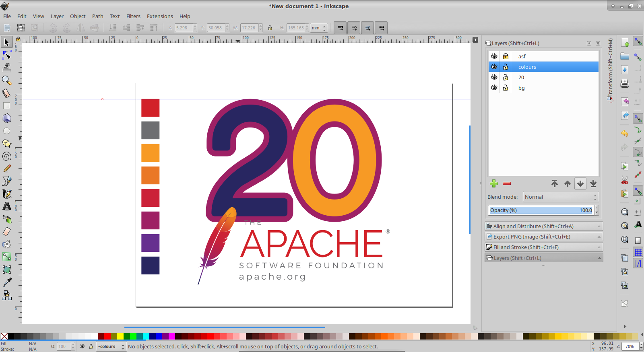Select the Color Dropper tool
The width and height of the screenshot is (644, 352).
click(7, 282)
